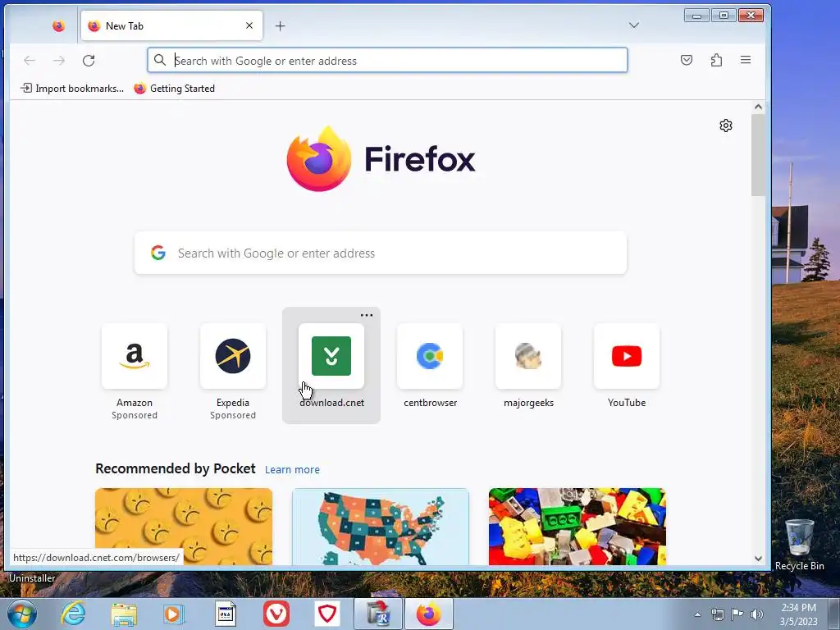Open the toy bricks Pocket story thumbnail

577,526
